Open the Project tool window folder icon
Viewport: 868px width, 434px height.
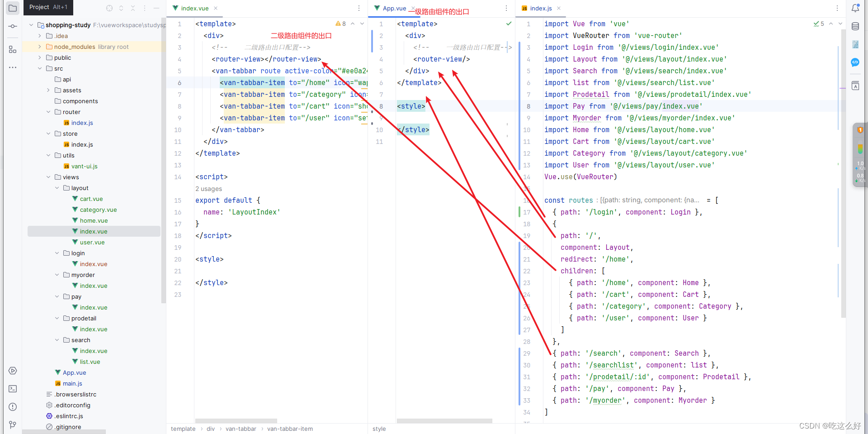[13, 8]
